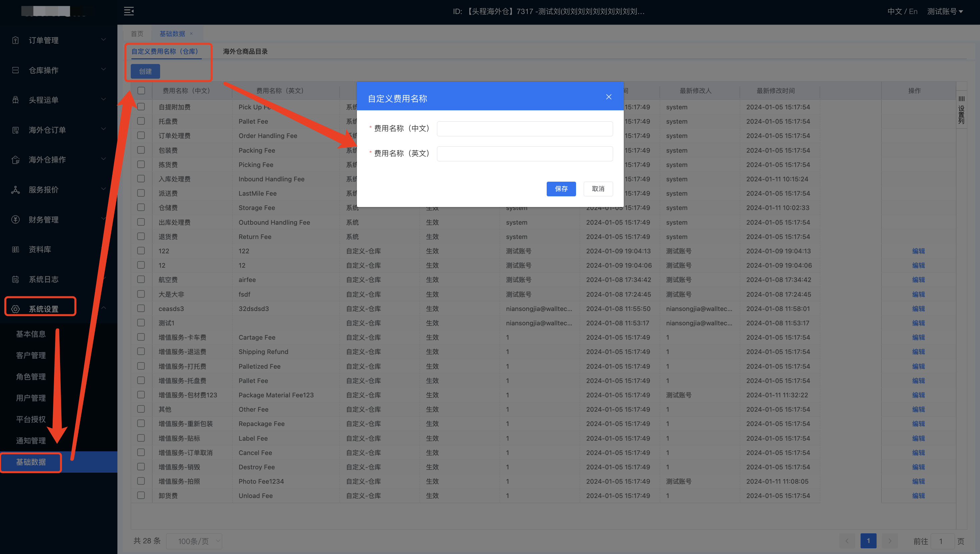The image size is (980, 554).
Task: Check the row checkbox for 增值服务-卡车费
Action: [x=141, y=337]
